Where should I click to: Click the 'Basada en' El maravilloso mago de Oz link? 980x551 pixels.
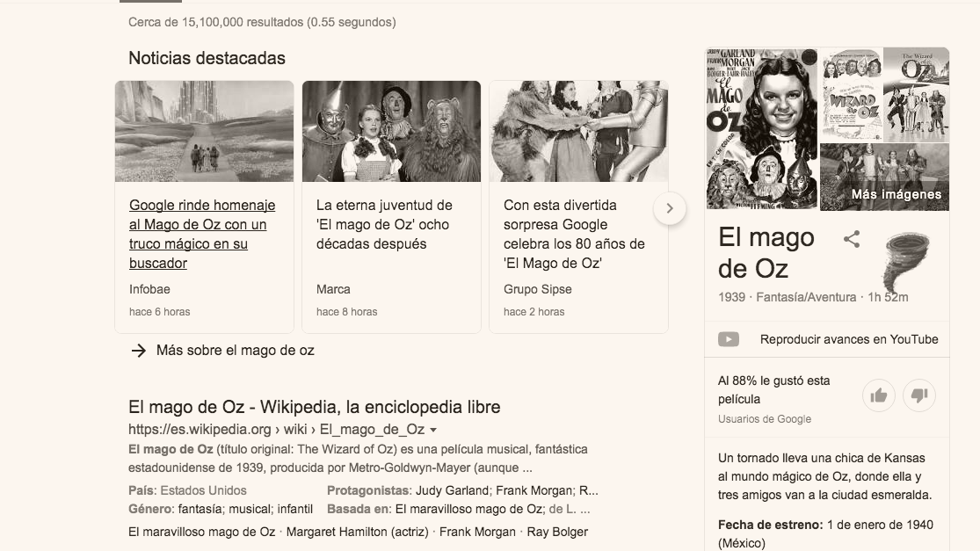click(468, 509)
